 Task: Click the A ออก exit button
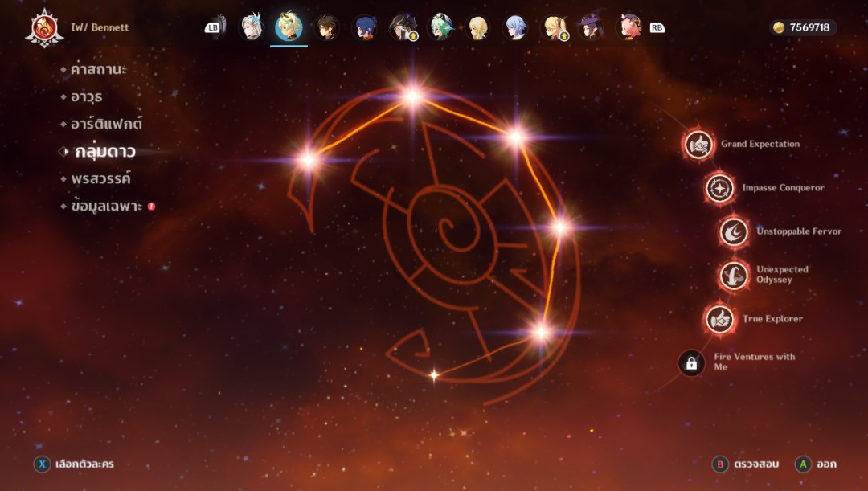(x=816, y=464)
